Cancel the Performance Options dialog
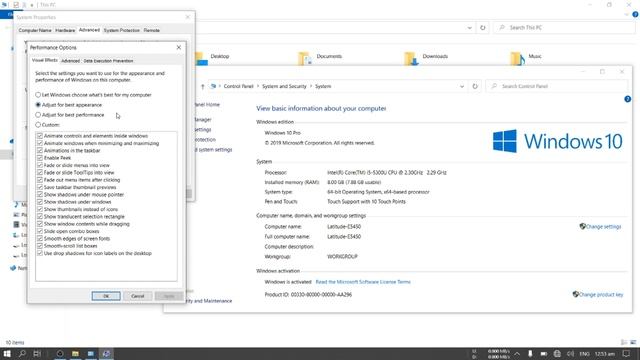 pos(138,296)
